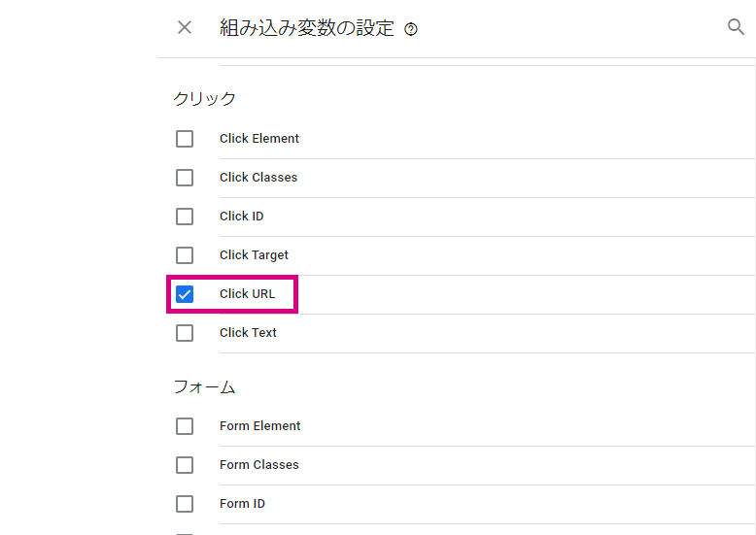This screenshot has width=756, height=535.
Task: Uncheck the Click URL checkbox
Action: [185, 294]
